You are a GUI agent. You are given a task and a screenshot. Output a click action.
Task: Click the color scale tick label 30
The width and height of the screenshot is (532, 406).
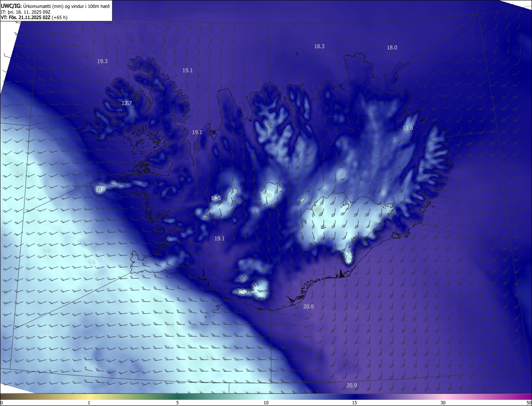click(x=443, y=403)
